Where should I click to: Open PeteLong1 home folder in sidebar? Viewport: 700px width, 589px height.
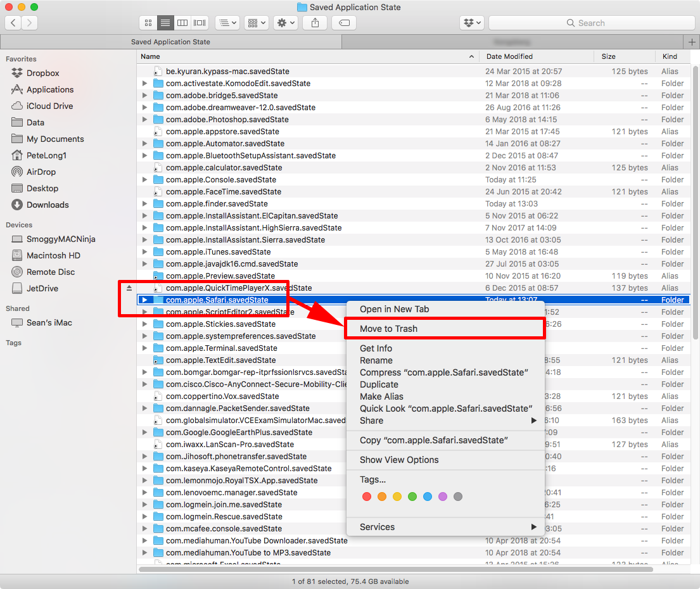click(x=46, y=156)
